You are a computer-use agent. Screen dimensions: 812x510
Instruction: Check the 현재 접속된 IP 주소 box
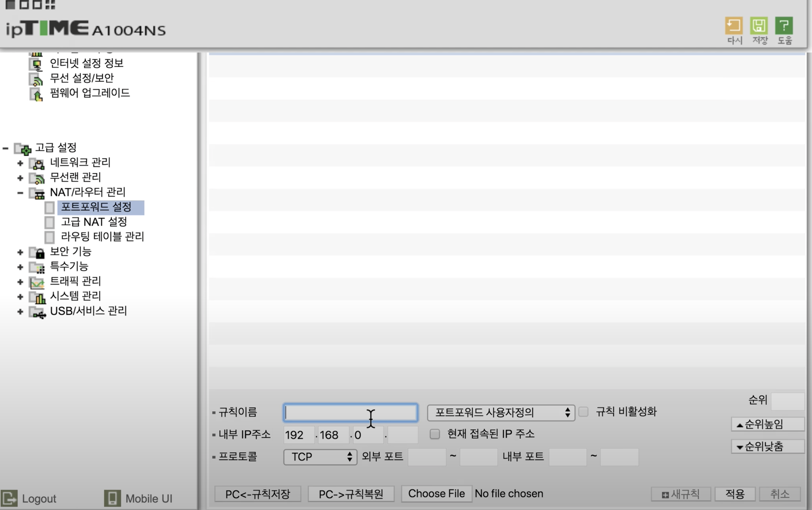(x=435, y=434)
